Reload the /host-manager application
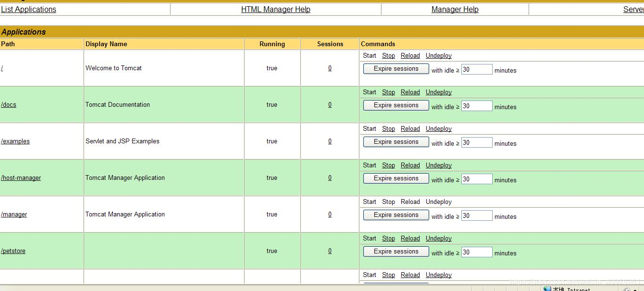This screenshot has height=291, width=644. pyautogui.click(x=410, y=165)
